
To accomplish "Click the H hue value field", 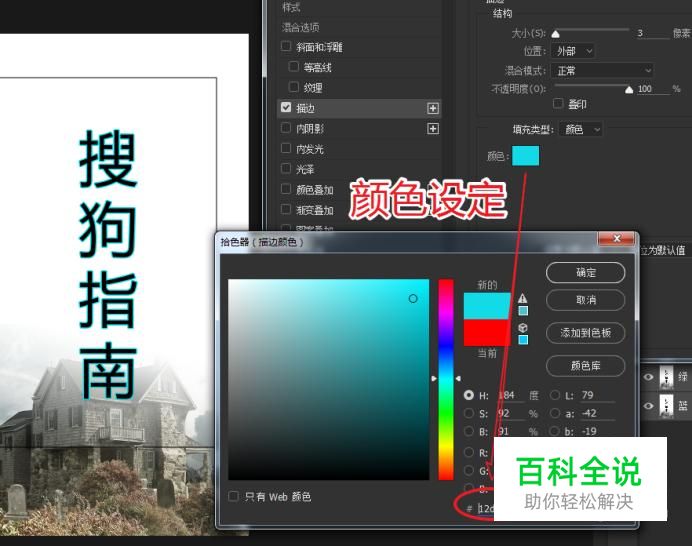I will click(x=511, y=395).
